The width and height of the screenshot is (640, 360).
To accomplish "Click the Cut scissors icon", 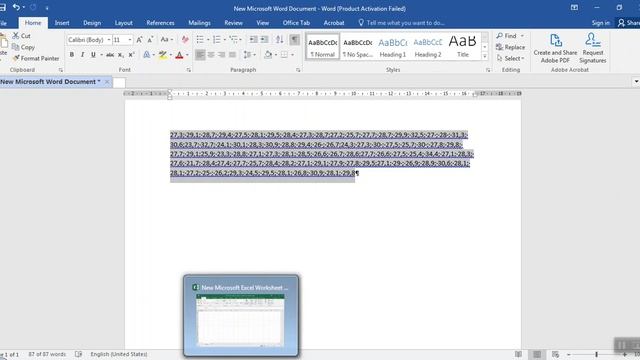I will coord(16,36).
